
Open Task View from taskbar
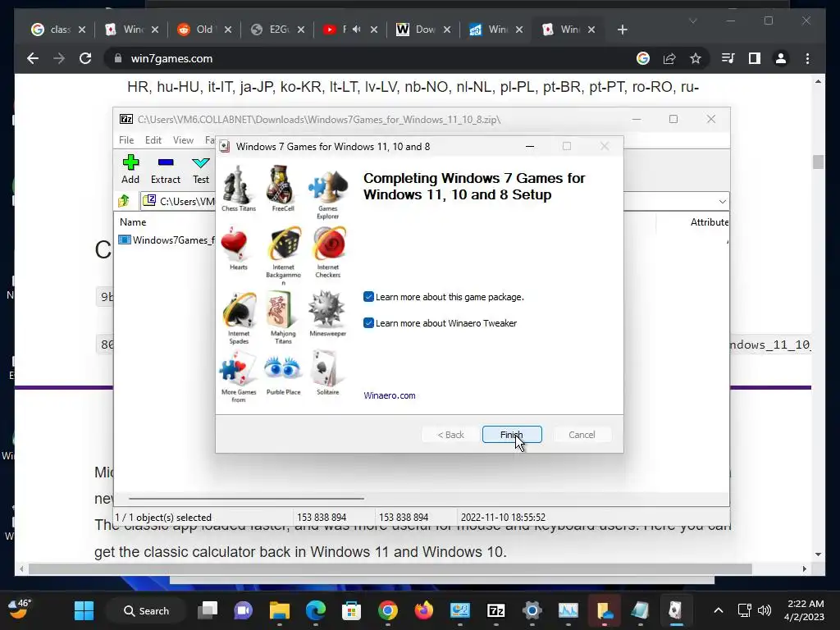[208, 610]
